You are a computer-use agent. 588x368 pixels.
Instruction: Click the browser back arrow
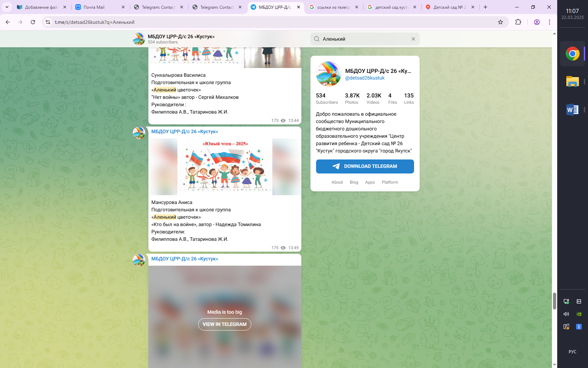(8, 22)
